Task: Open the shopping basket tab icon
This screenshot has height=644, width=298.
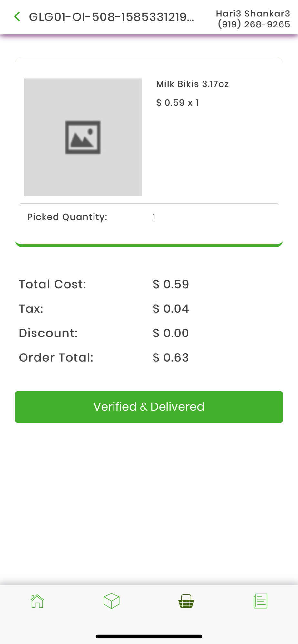Action: pyautogui.click(x=186, y=601)
